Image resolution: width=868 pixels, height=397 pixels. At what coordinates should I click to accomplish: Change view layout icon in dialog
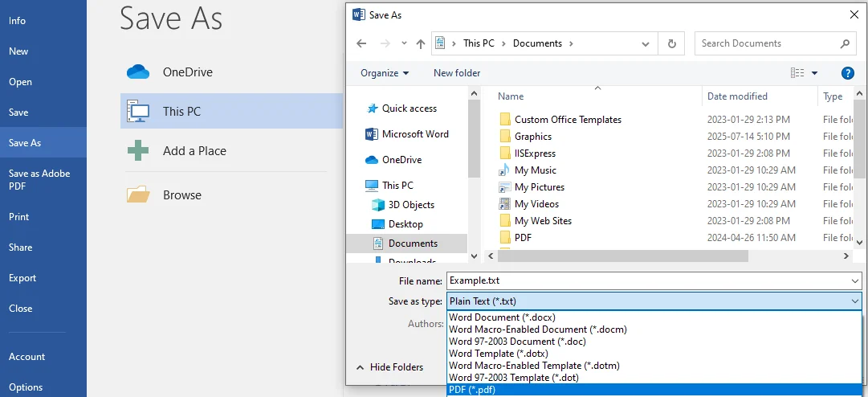[x=797, y=73]
